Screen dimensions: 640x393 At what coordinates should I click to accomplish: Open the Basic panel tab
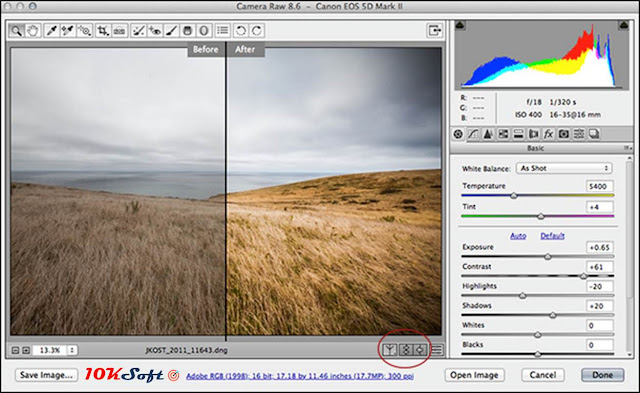click(458, 134)
